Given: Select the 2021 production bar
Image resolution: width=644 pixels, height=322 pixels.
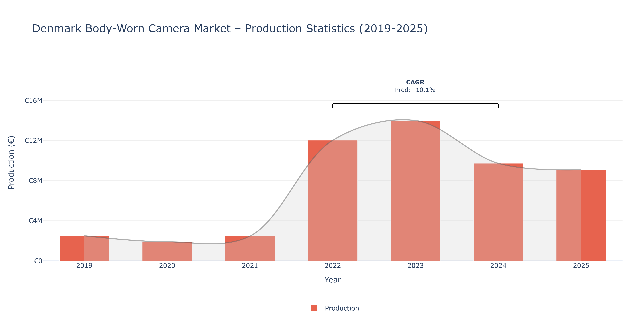Looking at the screenshot, I should 250,248.
